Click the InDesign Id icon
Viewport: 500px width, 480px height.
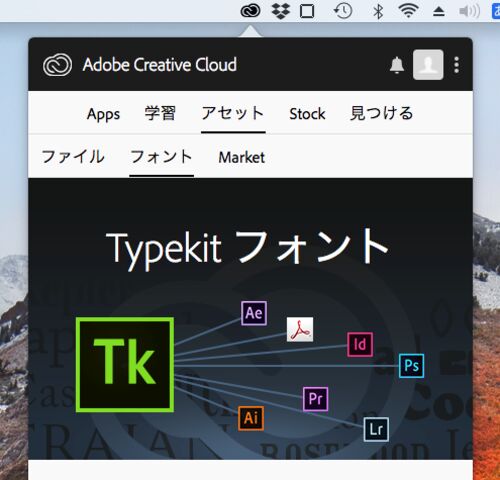point(360,344)
